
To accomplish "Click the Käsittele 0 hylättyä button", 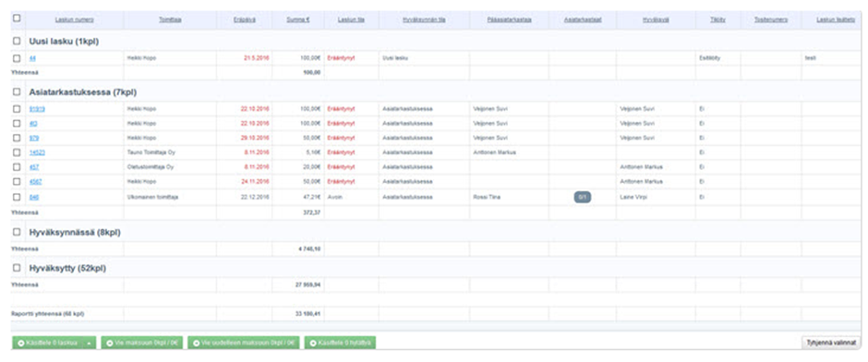I will 341,344.
